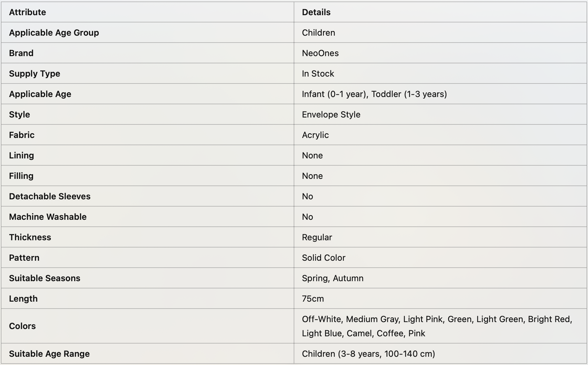This screenshot has width=588, height=365.
Task: Select the In Stock cell
Action: 318,74
